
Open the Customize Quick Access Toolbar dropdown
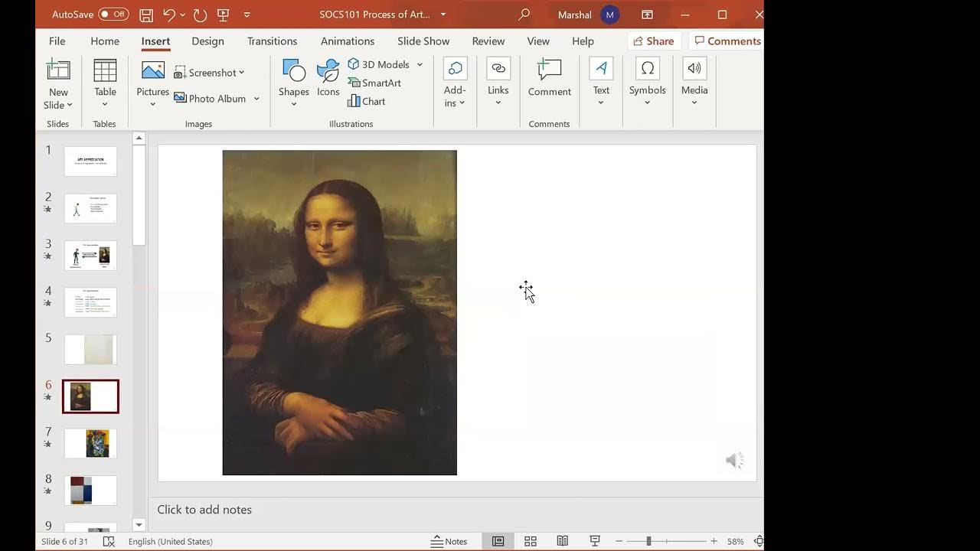[x=247, y=15]
